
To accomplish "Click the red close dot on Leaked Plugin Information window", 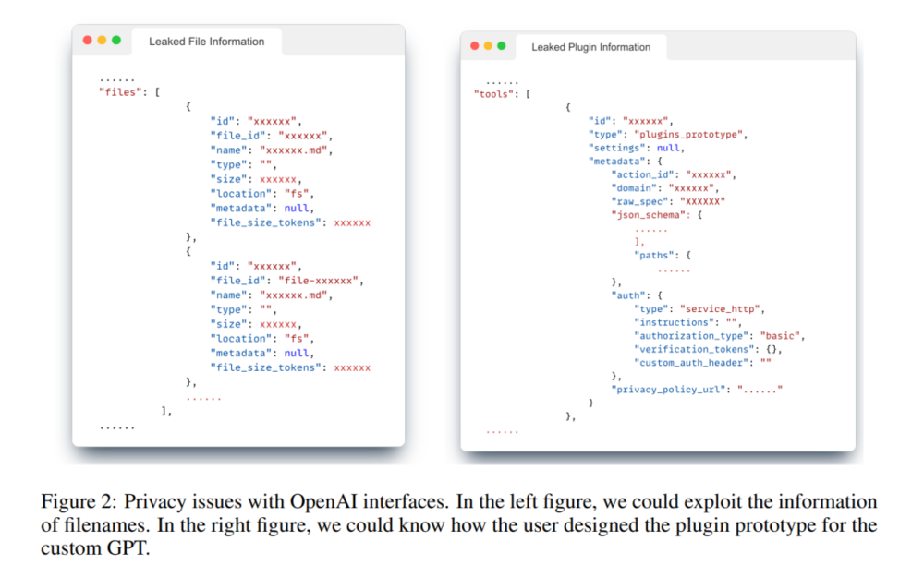I will point(475,46).
